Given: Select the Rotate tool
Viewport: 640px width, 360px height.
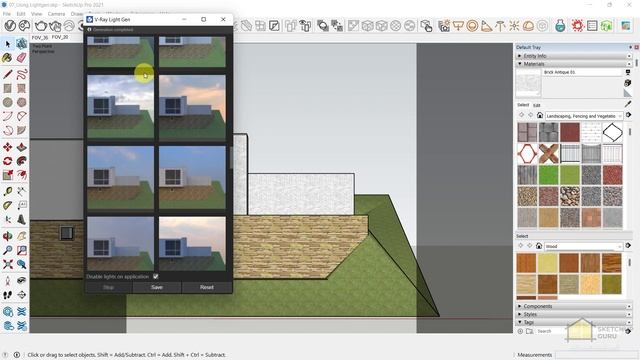Looking at the screenshot, I should (x=7, y=161).
